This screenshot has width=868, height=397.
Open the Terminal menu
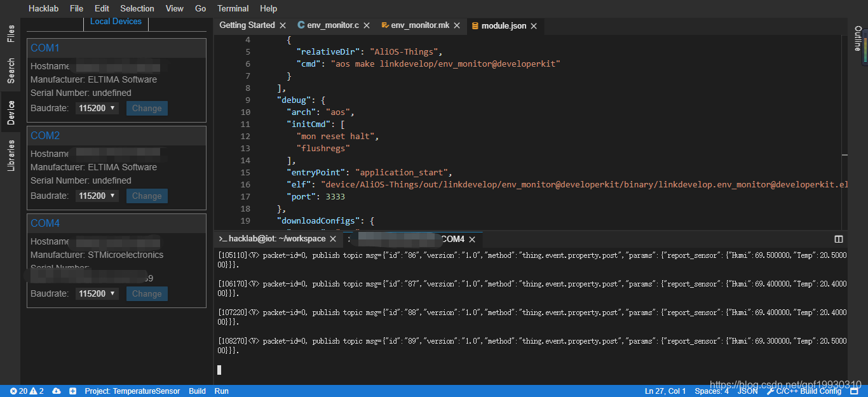pos(233,8)
